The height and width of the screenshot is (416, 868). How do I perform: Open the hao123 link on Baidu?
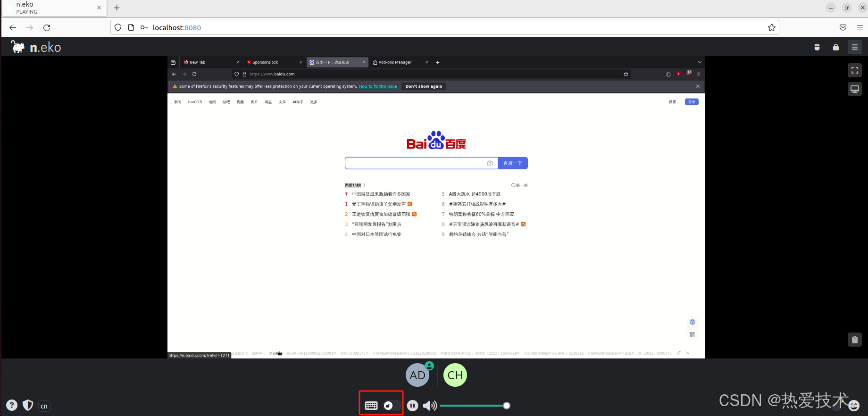[195, 102]
